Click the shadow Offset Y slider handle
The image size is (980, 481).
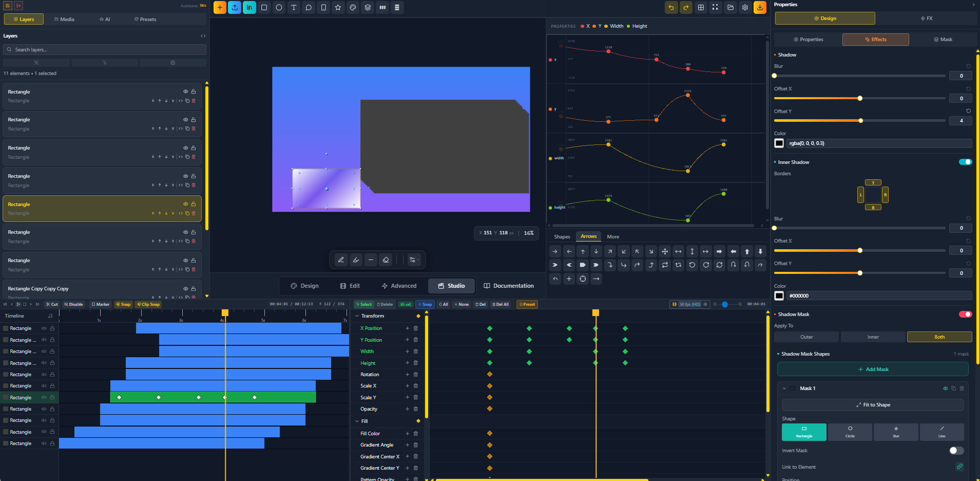[x=861, y=121]
